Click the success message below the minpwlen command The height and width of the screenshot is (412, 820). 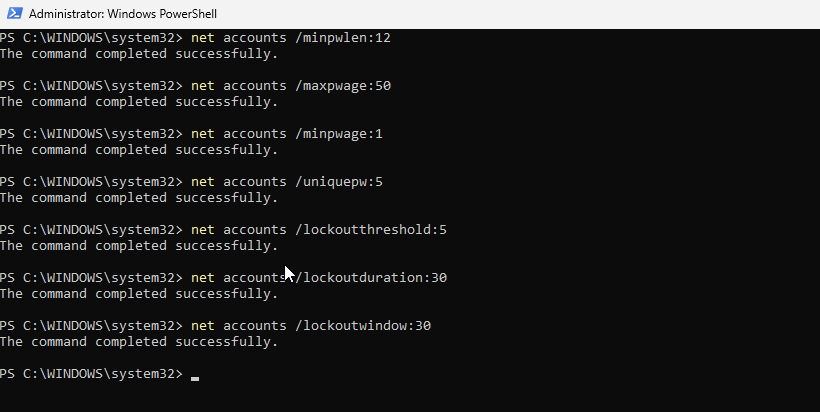139,53
